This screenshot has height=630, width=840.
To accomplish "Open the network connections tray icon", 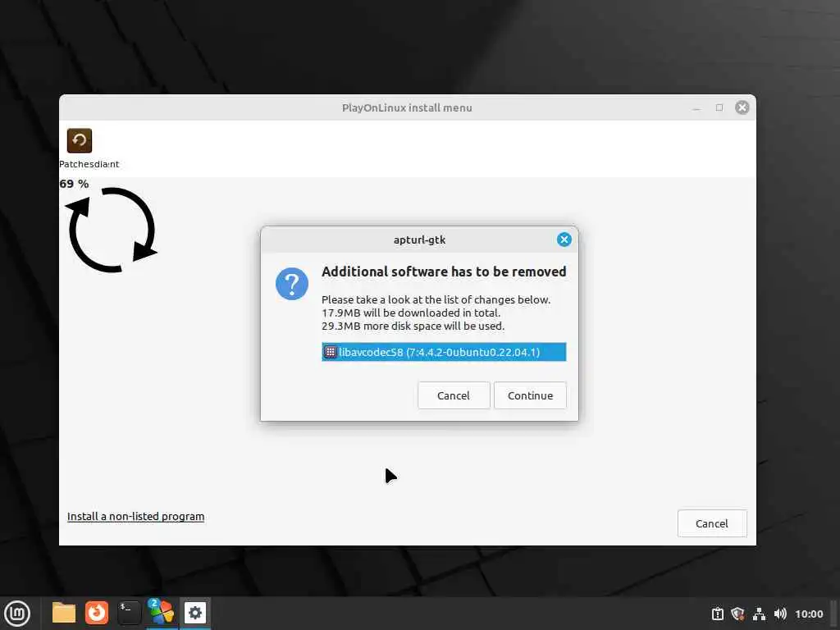I will click(759, 614).
